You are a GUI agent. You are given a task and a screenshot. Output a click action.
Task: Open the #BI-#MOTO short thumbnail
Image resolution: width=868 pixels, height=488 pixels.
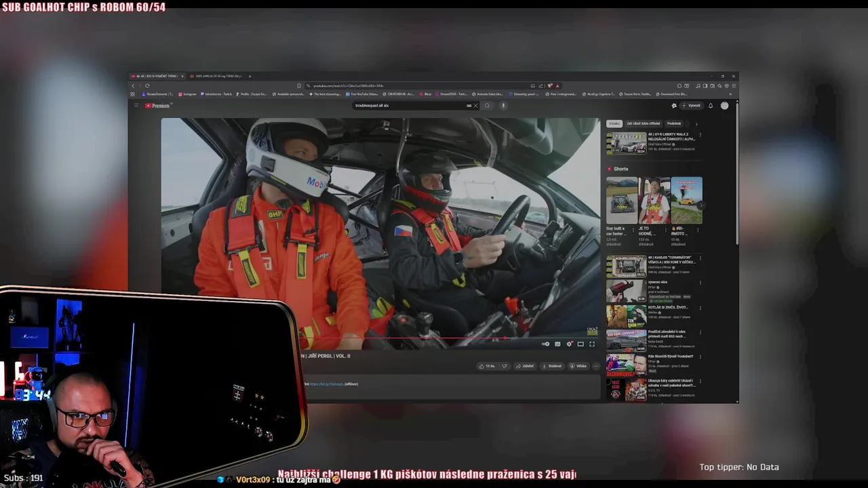point(686,201)
